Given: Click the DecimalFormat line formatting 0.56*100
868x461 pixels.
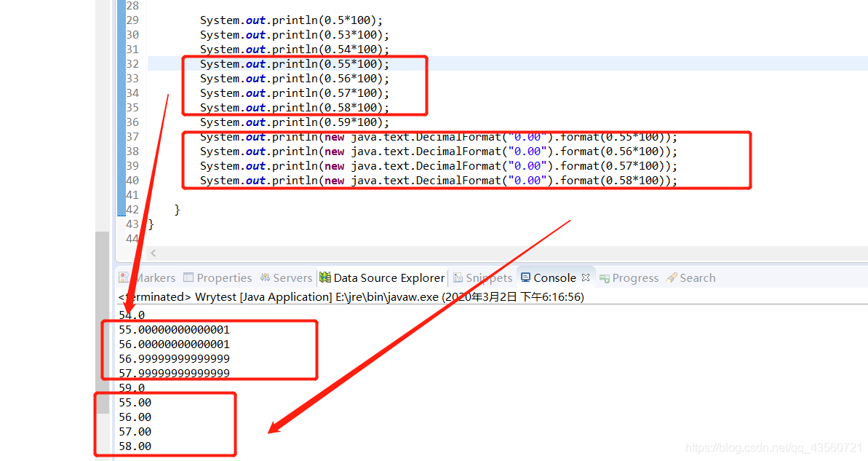Looking at the screenshot, I should pos(439,151).
